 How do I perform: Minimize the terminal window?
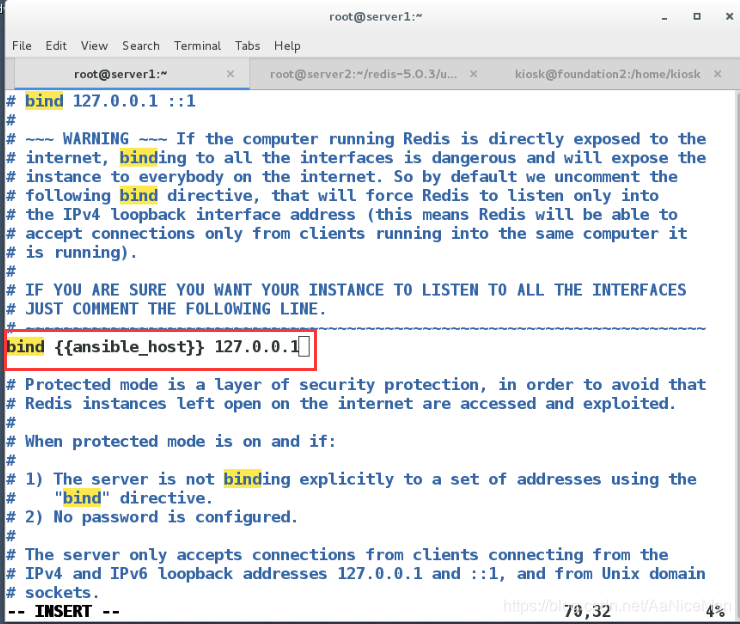click(x=664, y=17)
